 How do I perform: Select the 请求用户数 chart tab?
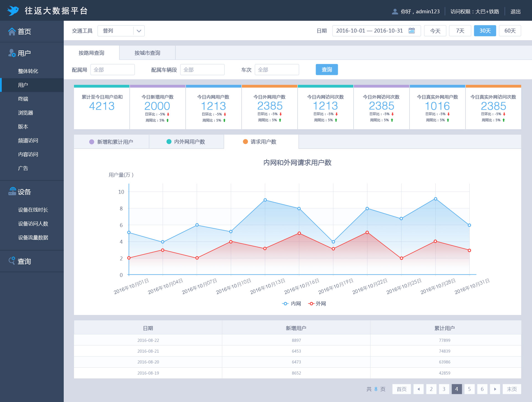261,142
